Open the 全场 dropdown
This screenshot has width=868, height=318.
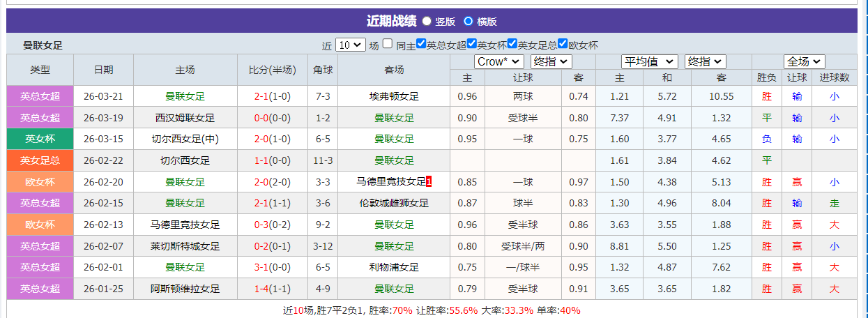(x=805, y=61)
